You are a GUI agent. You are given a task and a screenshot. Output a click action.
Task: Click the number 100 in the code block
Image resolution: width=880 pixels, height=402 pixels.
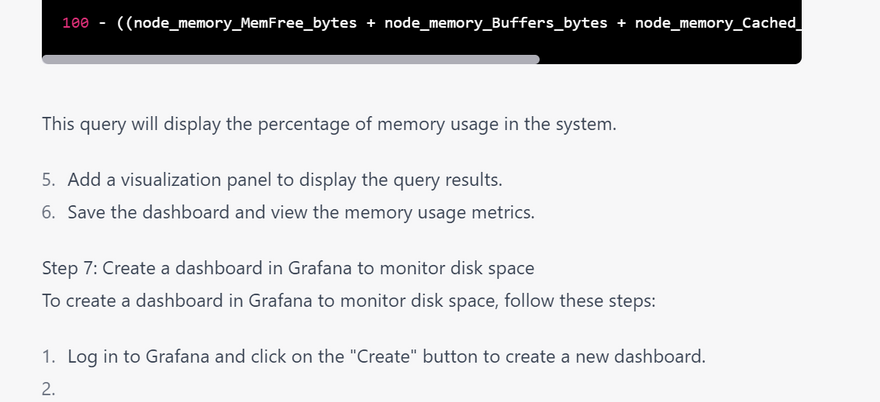point(75,22)
